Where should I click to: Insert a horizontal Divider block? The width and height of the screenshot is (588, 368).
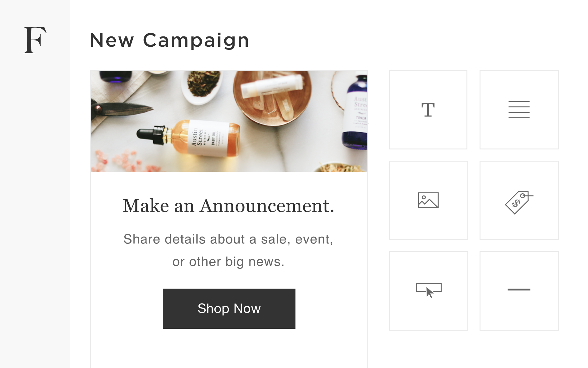coord(519,290)
